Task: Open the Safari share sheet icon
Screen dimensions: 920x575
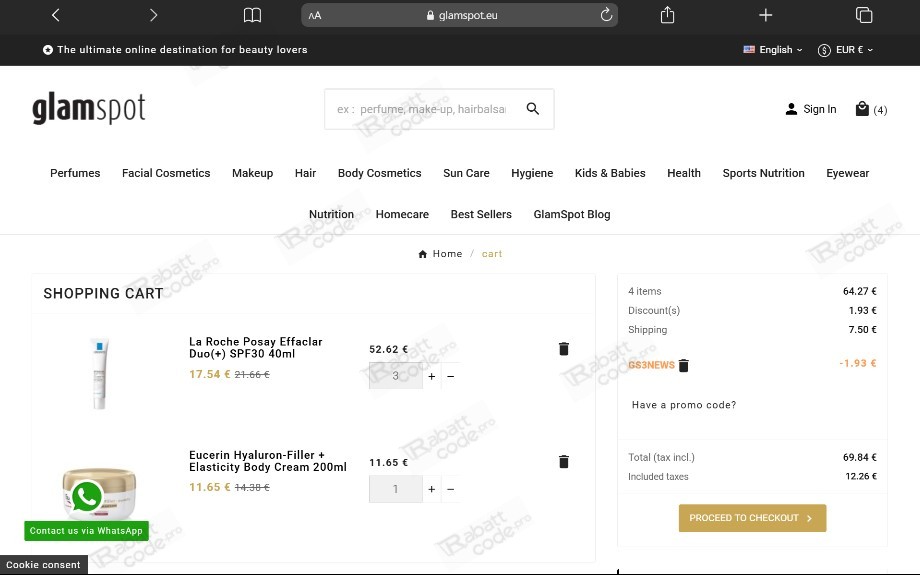Action: point(667,15)
